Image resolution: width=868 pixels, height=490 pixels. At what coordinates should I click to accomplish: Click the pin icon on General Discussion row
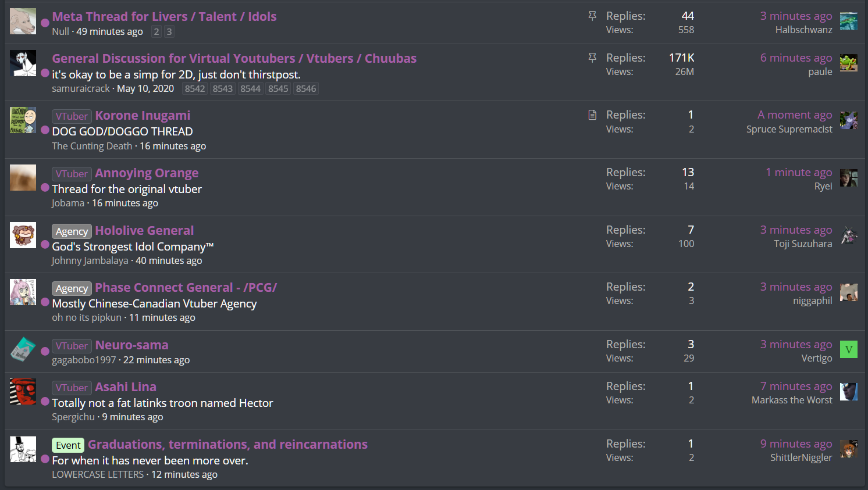(592, 58)
